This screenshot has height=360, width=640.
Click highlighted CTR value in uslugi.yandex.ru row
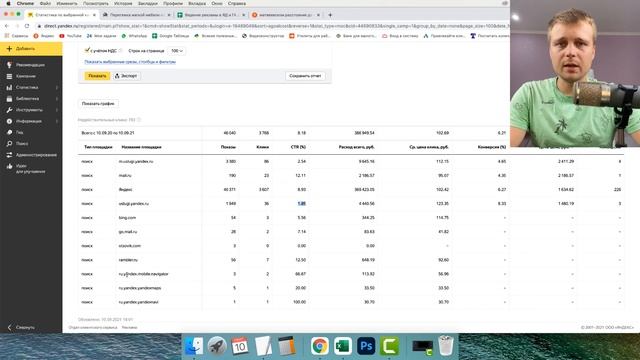coord(302,204)
